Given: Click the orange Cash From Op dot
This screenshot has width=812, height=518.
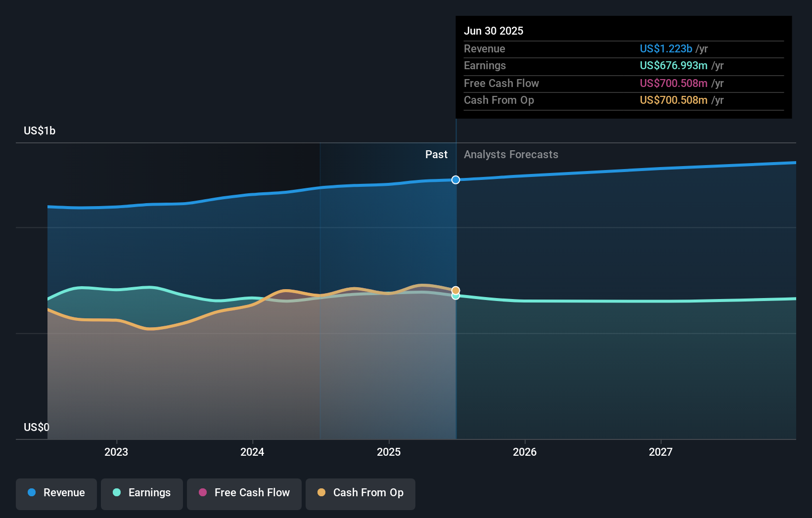Looking at the screenshot, I should [x=321, y=492].
